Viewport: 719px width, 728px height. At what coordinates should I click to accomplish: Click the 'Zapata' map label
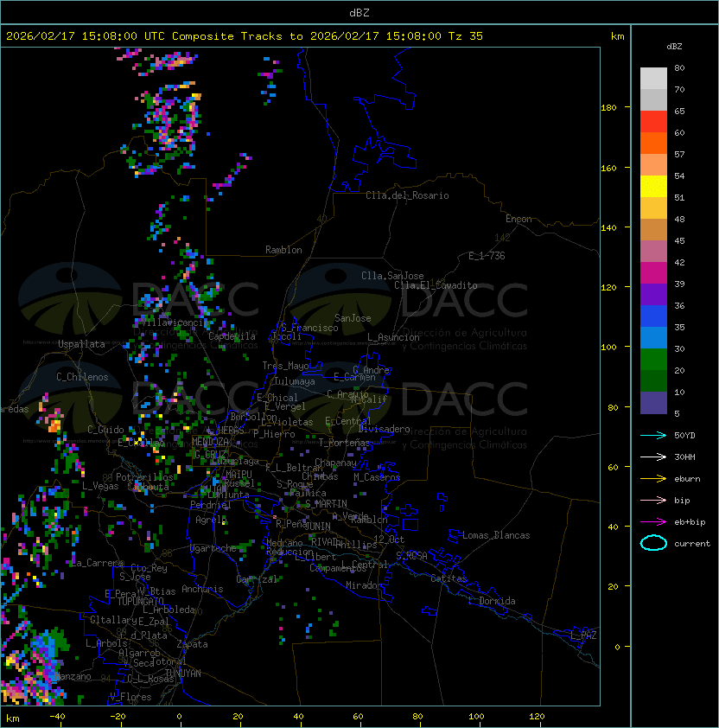tap(192, 644)
